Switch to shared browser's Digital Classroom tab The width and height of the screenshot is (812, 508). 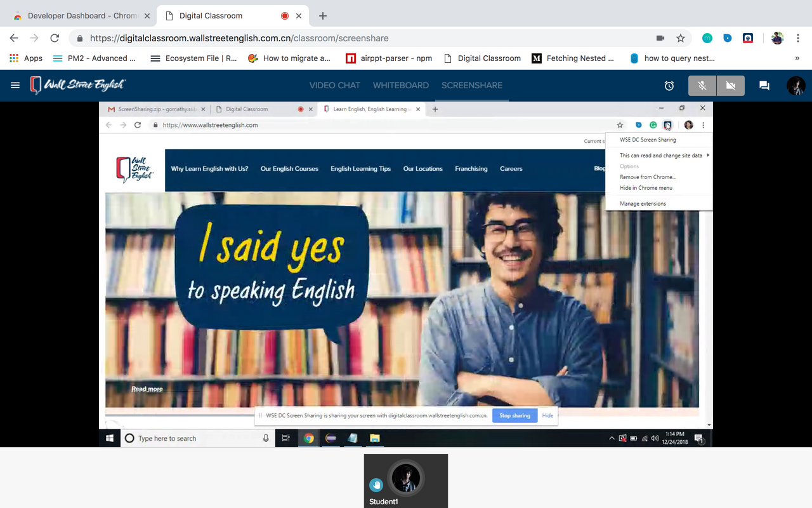pyautogui.click(x=263, y=109)
